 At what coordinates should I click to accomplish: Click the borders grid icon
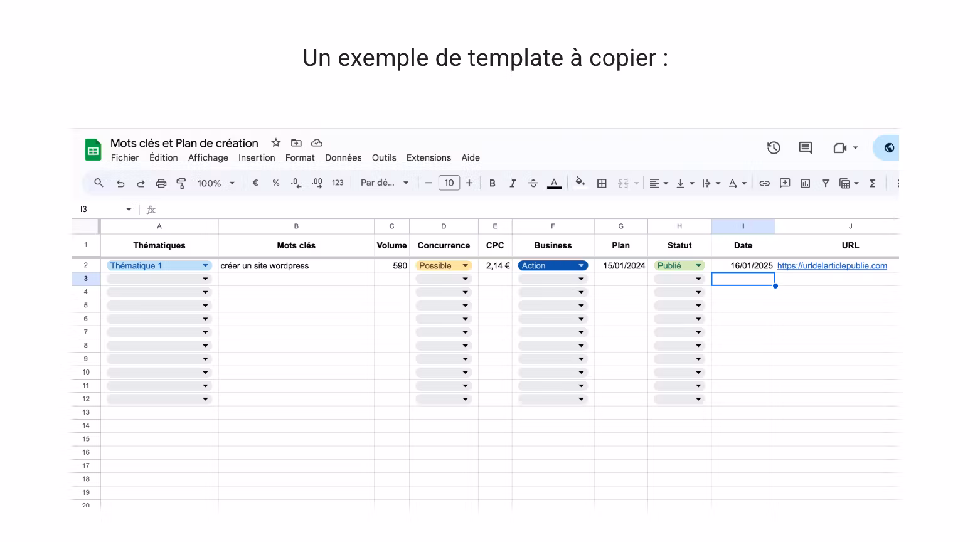click(x=602, y=183)
